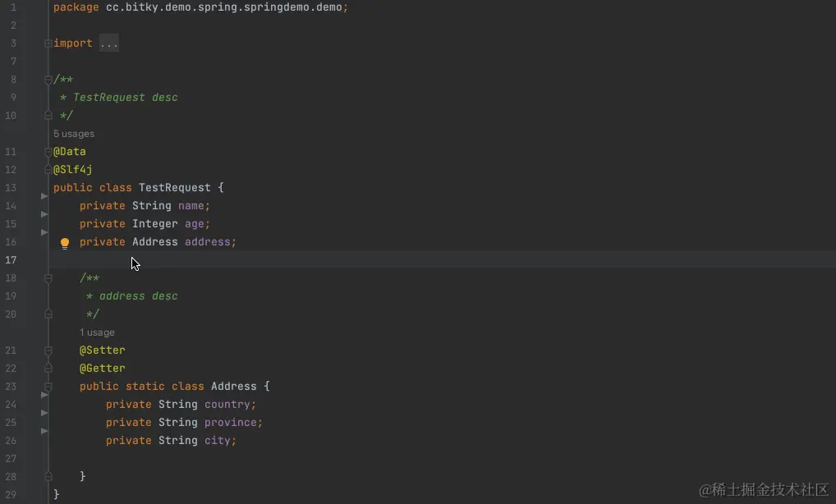Click the folded import ellipsis placeholder

click(x=108, y=44)
